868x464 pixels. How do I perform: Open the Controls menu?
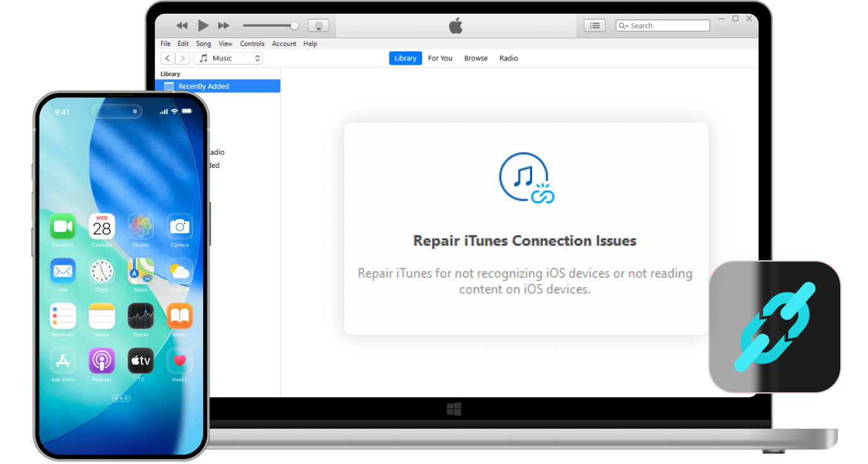[x=252, y=43]
